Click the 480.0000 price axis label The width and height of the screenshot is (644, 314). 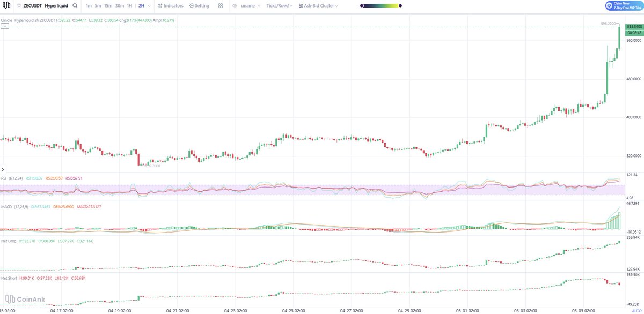pos(634,79)
